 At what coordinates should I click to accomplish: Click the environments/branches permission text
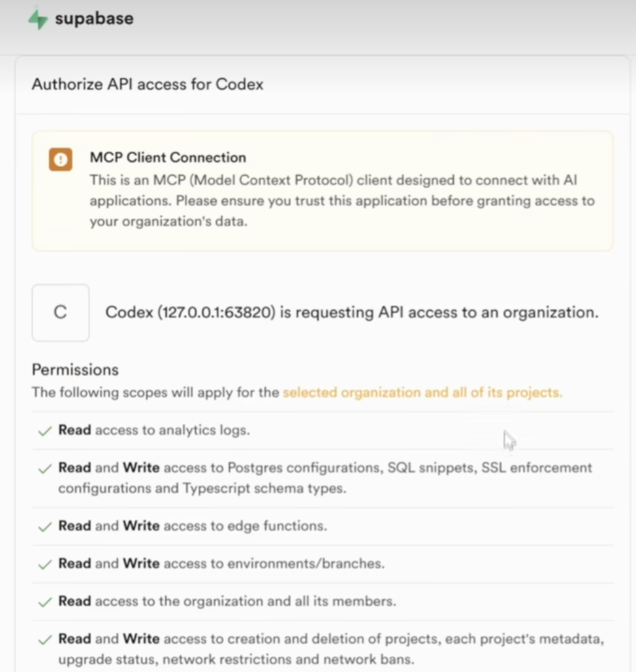point(221,564)
